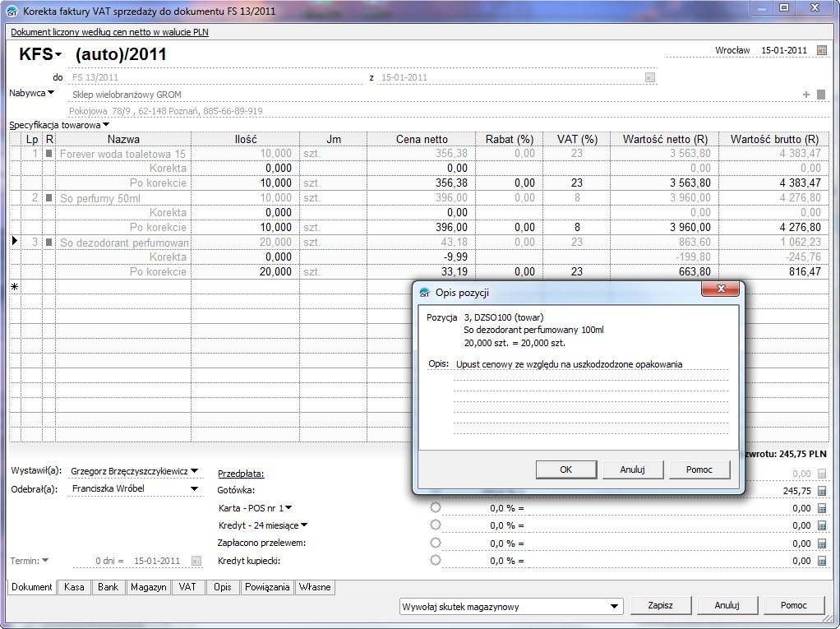Click the plus icon in the Nabywca row
Viewport: 840px width, 629px height.
[x=806, y=95]
